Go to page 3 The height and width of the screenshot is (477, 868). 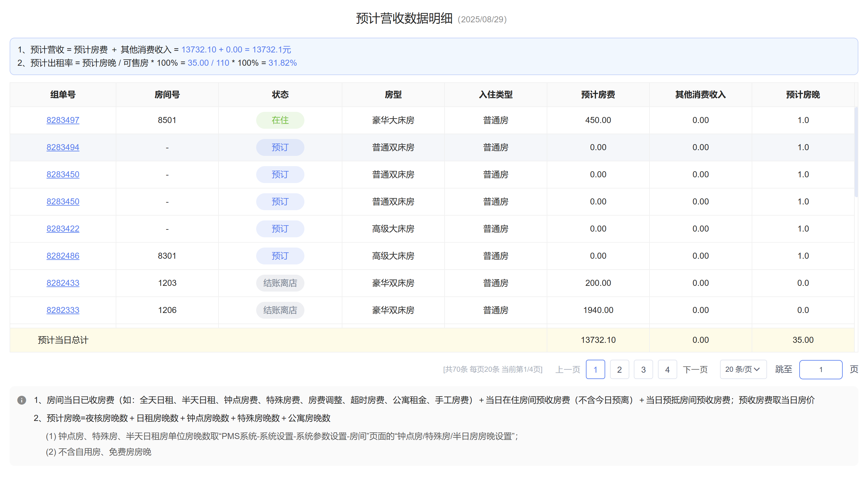643,369
